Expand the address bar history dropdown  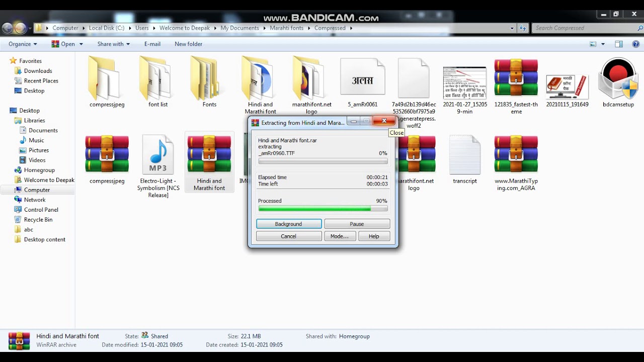point(512,28)
